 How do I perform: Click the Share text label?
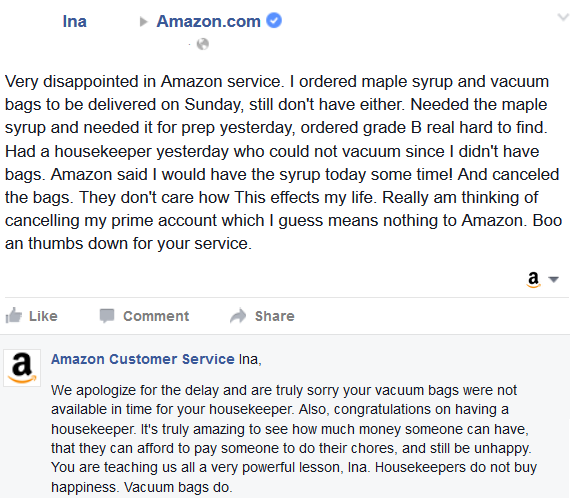coord(275,316)
